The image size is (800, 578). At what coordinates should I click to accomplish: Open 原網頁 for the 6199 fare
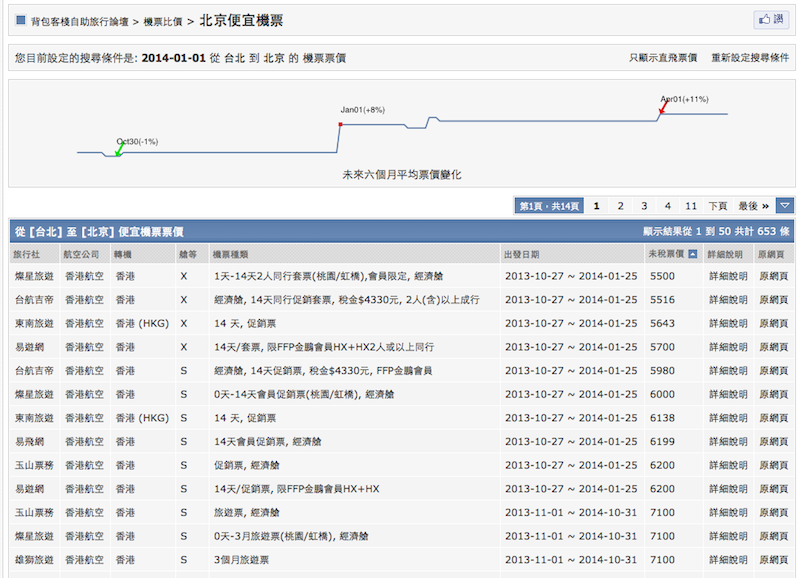click(773, 441)
